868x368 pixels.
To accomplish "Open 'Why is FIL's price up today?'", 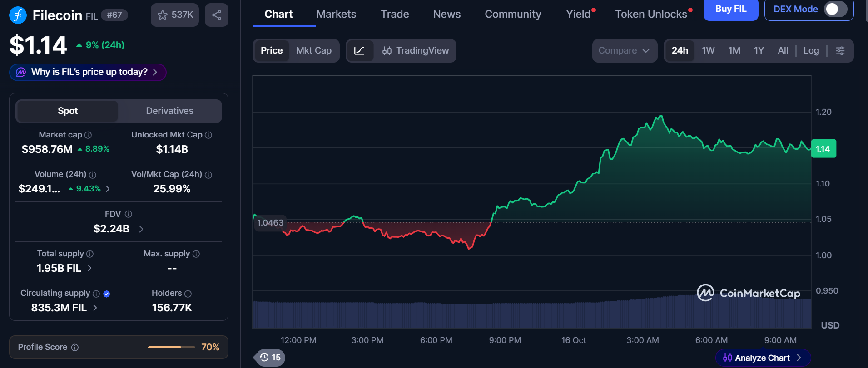I will [x=88, y=72].
